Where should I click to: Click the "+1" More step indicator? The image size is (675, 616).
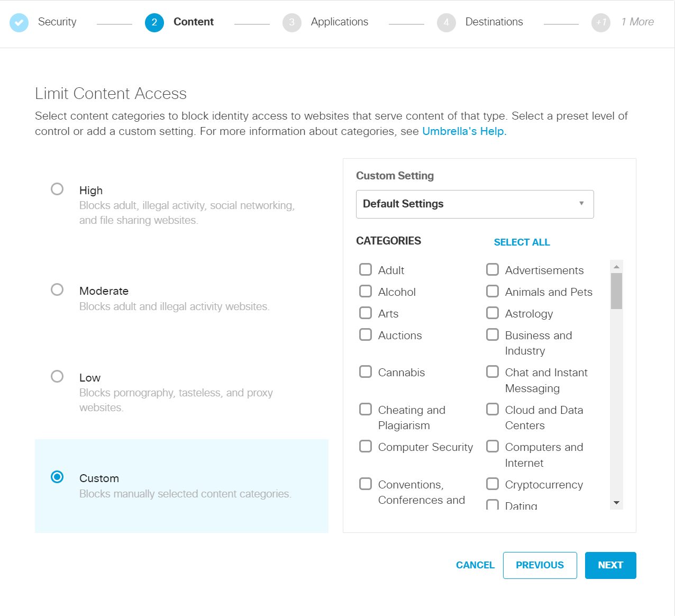pyautogui.click(x=600, y=23)
